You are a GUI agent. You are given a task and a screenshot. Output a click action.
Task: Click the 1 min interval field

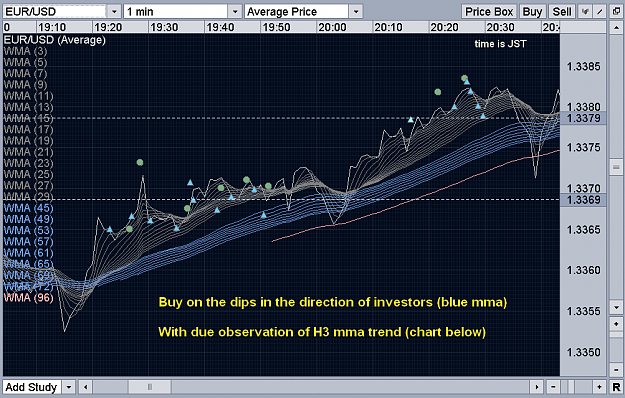coord(176,12)
